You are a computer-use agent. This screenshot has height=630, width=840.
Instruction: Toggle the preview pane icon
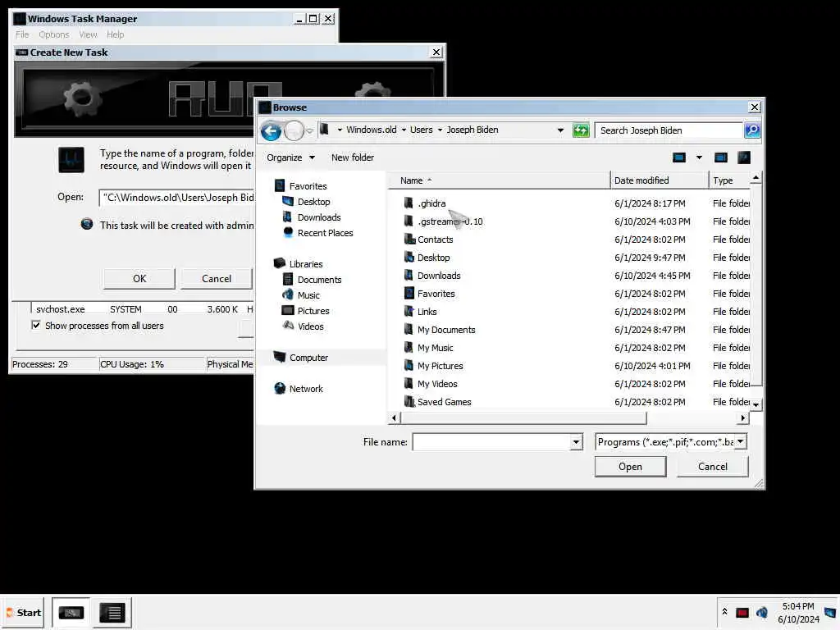721,157
